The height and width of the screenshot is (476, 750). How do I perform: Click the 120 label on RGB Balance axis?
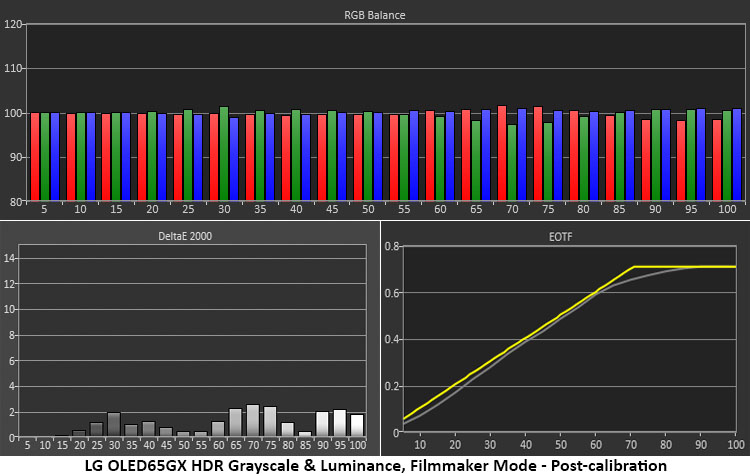click(12, 25)
